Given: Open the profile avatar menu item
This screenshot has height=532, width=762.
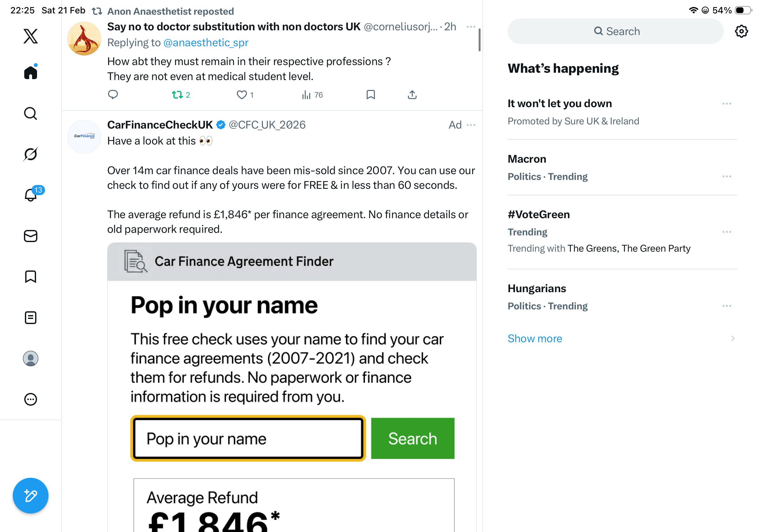Looking at the screenshot, I should pos(31,358).
